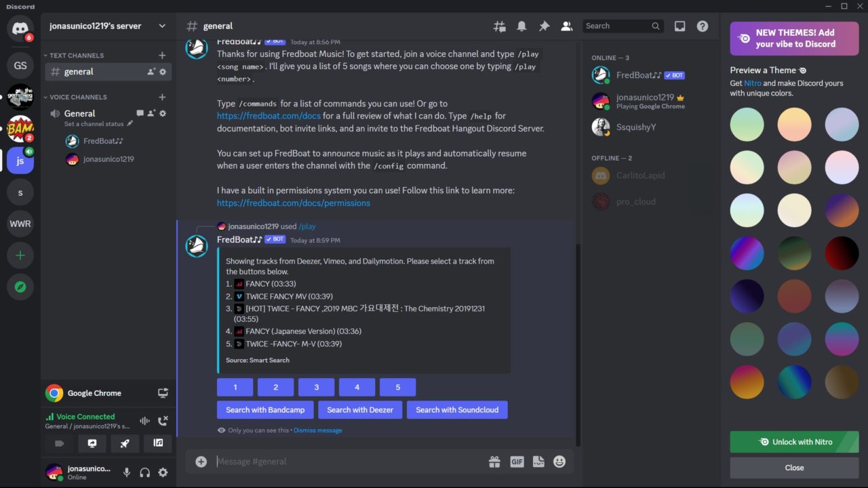Hide the member list icon

tap(566, 26)
